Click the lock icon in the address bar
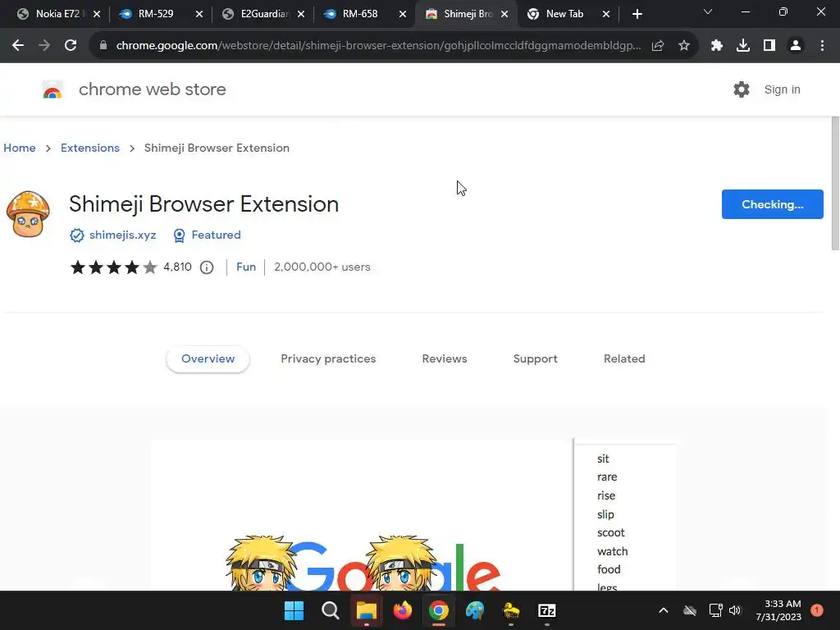The height and width of the screenshot is (630, 840). (x=103, y=46)
